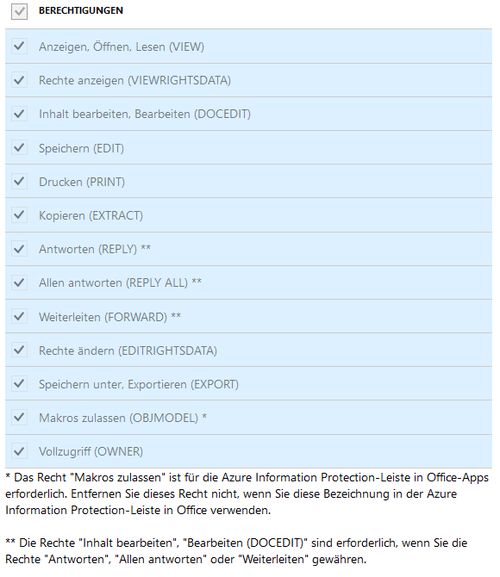This screenshot has height=577, width=500.
Task: Uncheck Speichern unter, Exportieren (EXPORT) checkbox
Action: click(19, 384)
